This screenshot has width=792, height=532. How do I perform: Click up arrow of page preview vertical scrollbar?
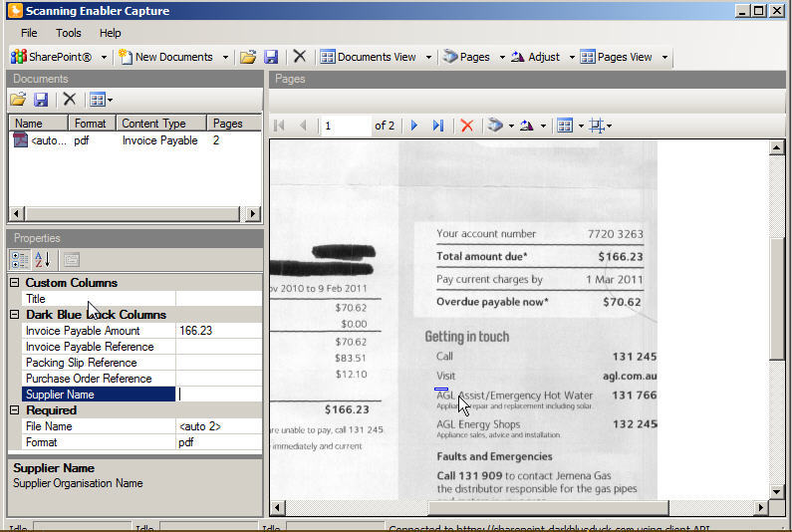(x=776, y=147)
